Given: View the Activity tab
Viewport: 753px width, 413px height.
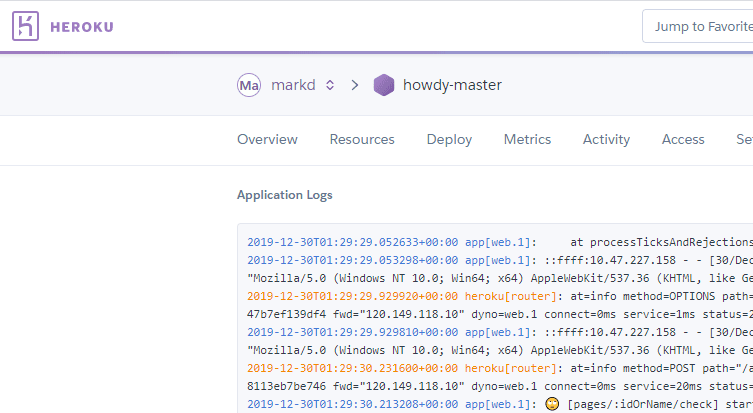Looking at the screenshot, I should click(606, 140).
